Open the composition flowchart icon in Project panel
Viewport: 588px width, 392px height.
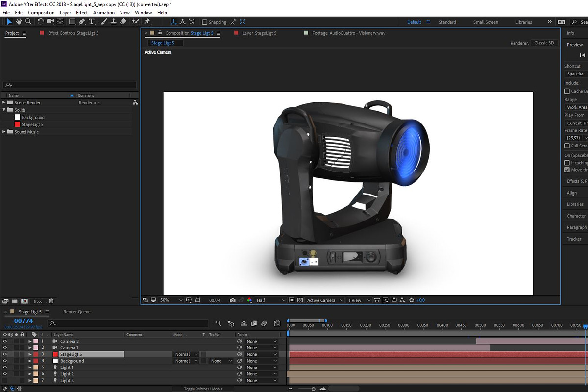pos(135,103)
